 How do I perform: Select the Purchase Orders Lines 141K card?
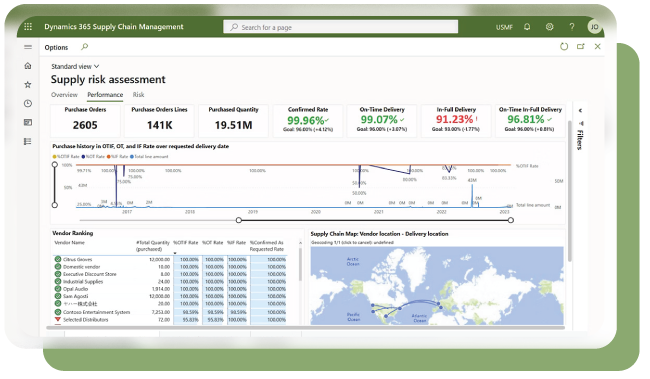pos(159,120)
